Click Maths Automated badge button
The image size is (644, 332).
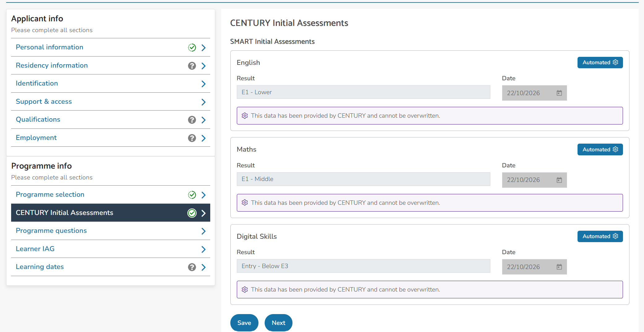600,149
